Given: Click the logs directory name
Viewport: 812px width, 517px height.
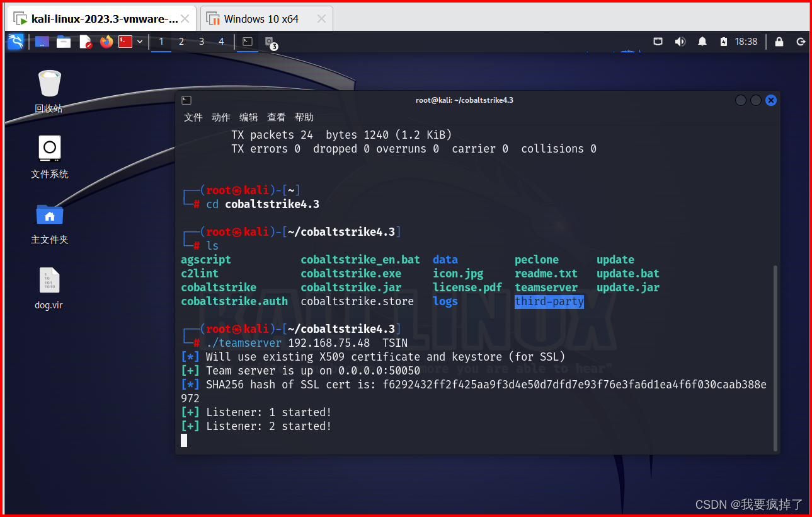Looking at the screenshot, I should tap(445, 301).
